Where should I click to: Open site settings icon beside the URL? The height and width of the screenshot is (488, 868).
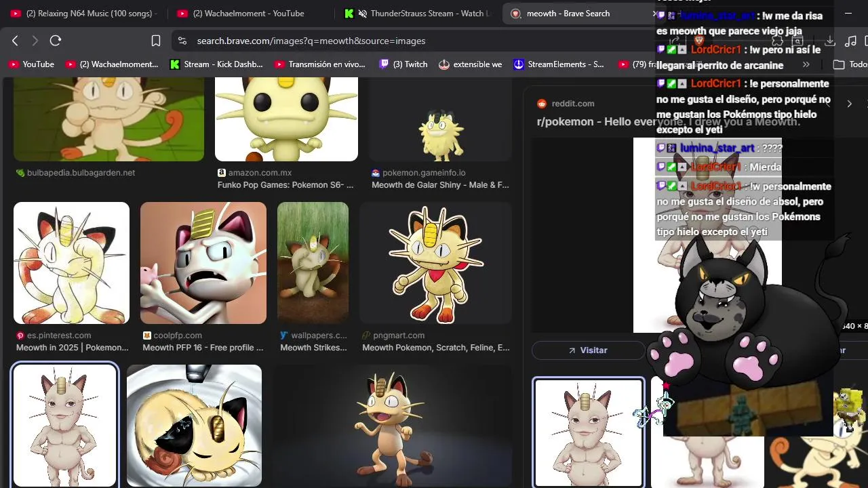(182, 41)
